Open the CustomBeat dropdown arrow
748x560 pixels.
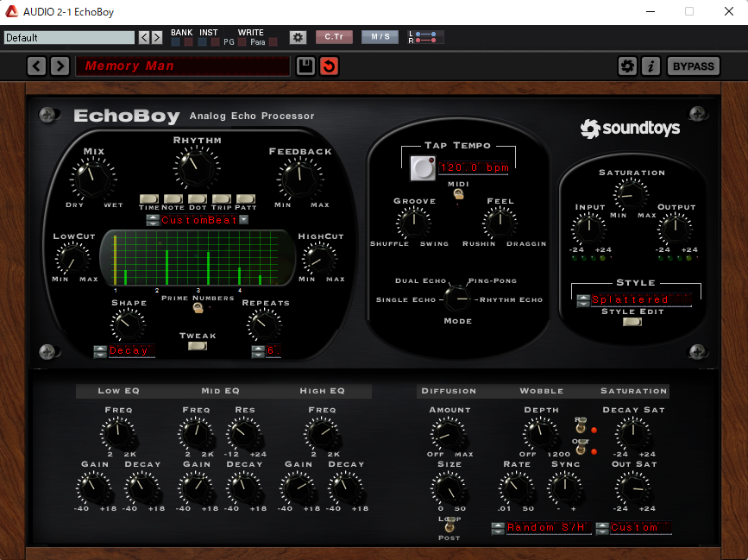click(x=244, y=219)
